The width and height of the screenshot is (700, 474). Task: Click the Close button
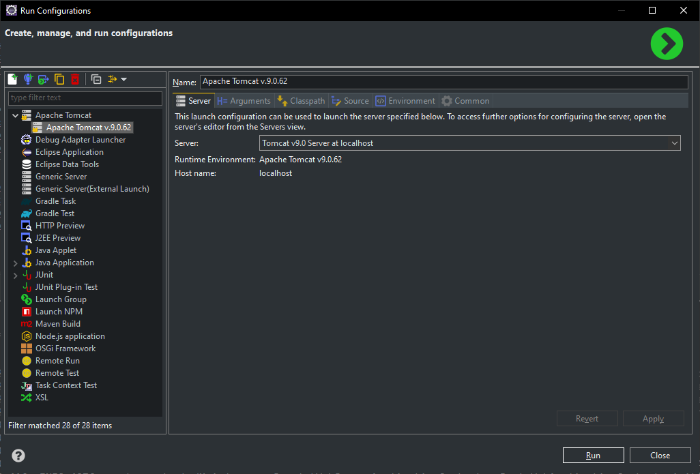(x=659, y=455)
